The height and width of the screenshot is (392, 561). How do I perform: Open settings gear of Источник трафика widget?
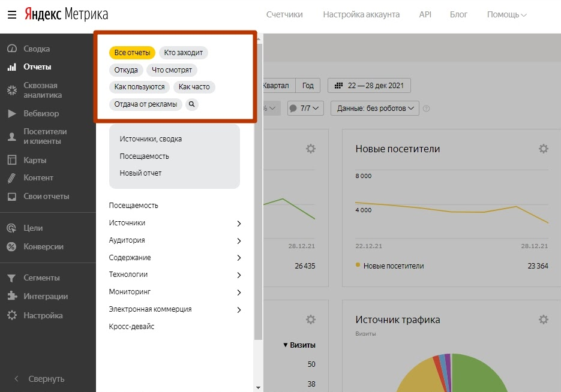pyautogui.click(x=543, y=319)
